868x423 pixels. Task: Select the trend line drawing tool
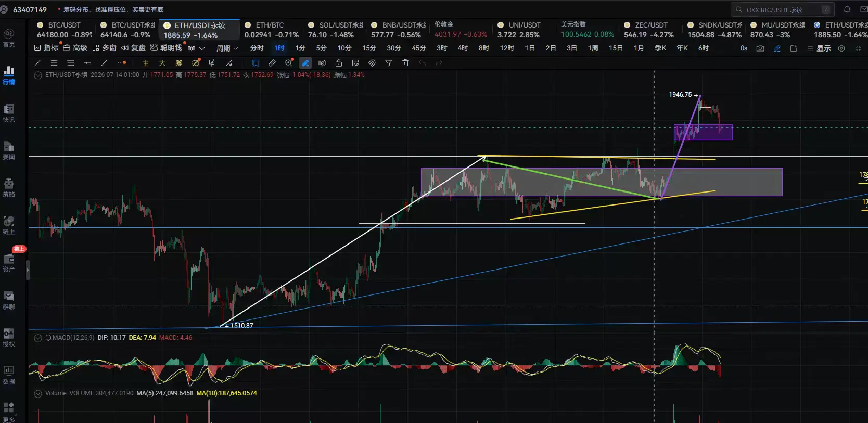(x=37, y=63)
